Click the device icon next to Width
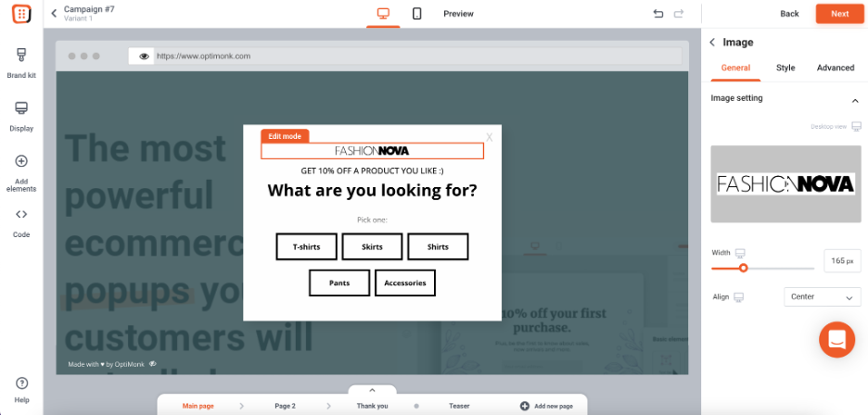Viewport: 868px width, 415px height. click(740, 253)
